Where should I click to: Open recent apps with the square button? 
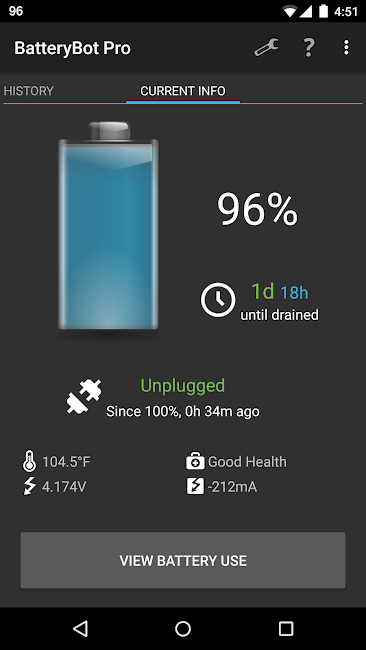(286, 628)
